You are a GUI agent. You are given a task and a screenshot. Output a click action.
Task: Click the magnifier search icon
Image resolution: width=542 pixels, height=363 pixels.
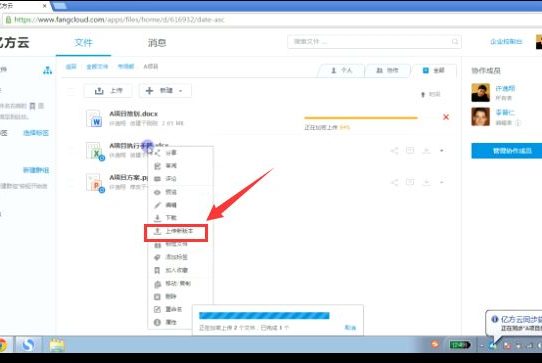click(455, 42)
